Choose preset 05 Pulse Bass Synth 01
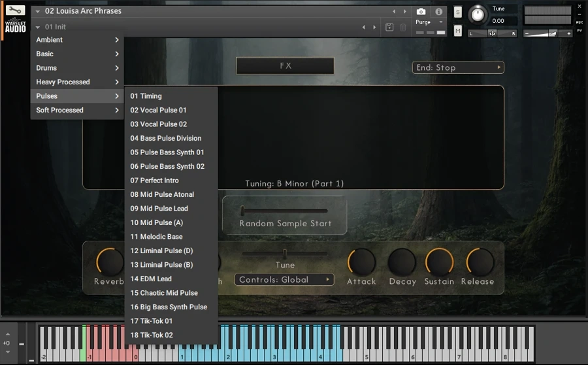 [x=171, y=152]
